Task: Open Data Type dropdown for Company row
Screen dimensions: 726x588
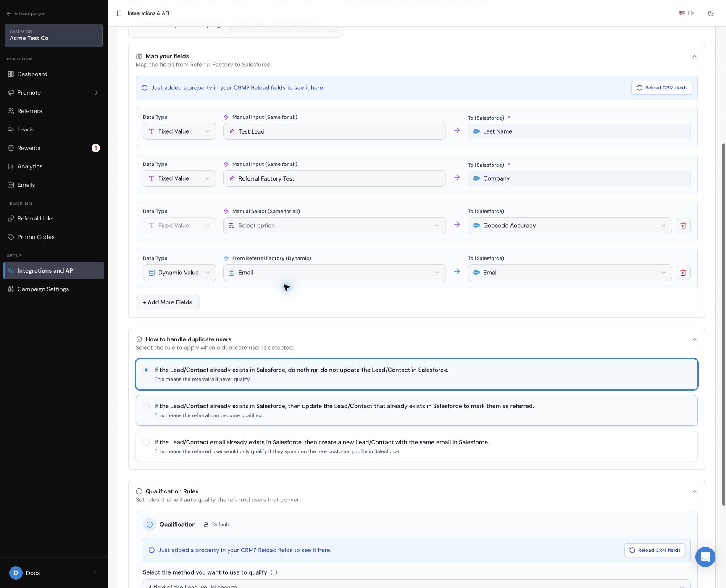Action: [179, 178]
